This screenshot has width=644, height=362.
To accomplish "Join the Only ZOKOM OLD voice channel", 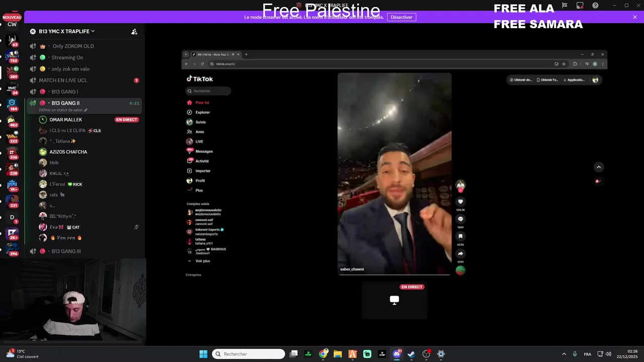I will [86, 46].
